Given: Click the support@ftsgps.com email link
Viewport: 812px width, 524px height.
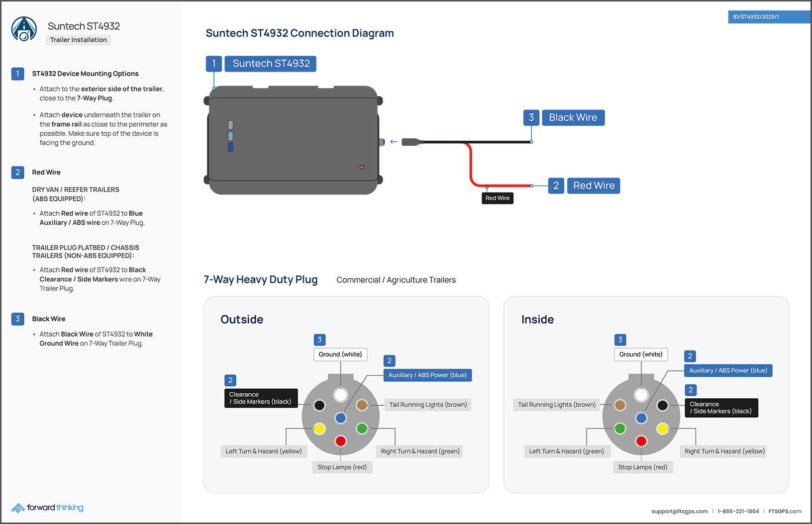Looking at the screenshot, I should point(679,511).
